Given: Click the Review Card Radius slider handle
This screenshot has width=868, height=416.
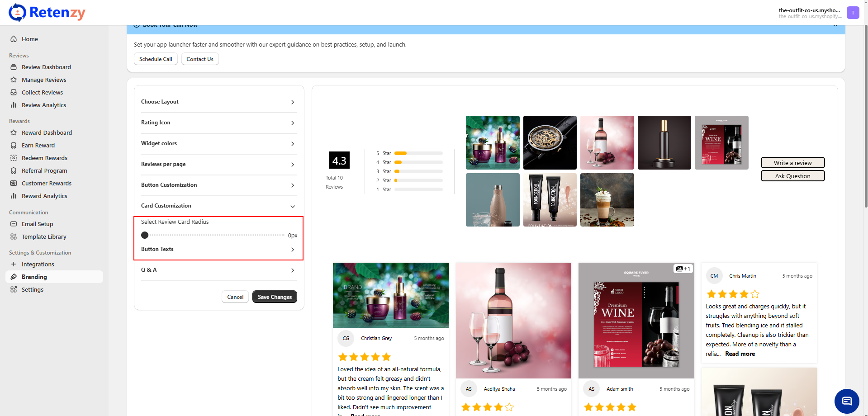Looking at the screenshot, I should 145,235.
